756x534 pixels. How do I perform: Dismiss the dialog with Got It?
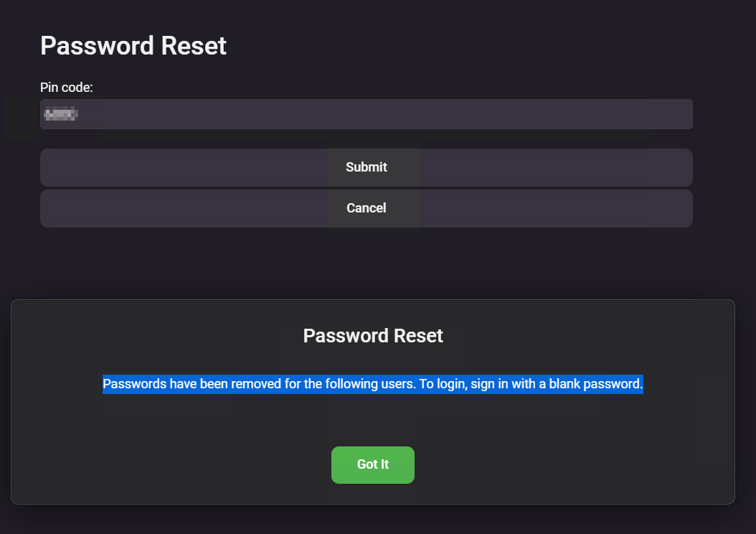(372, 464)
